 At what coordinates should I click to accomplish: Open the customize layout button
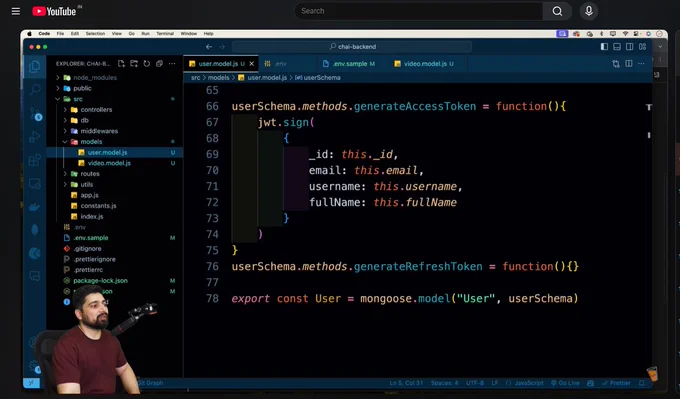pyautogui.click(x=642, y=46)
